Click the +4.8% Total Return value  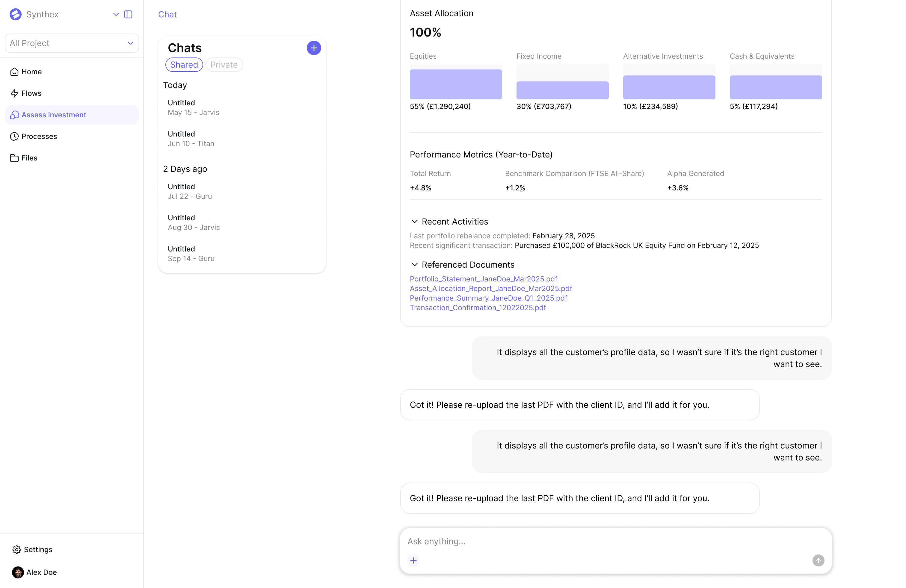(x=420, y=188)
